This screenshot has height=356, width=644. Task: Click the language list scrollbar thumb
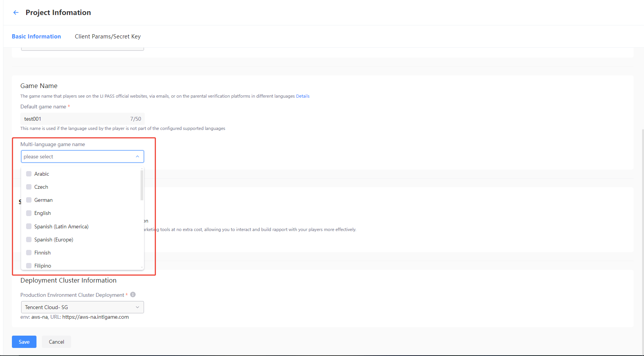point(142,185)
